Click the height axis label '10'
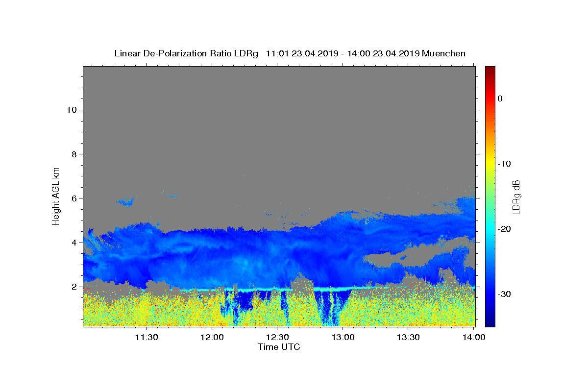 pyautogui.click(x=72, y=110)
